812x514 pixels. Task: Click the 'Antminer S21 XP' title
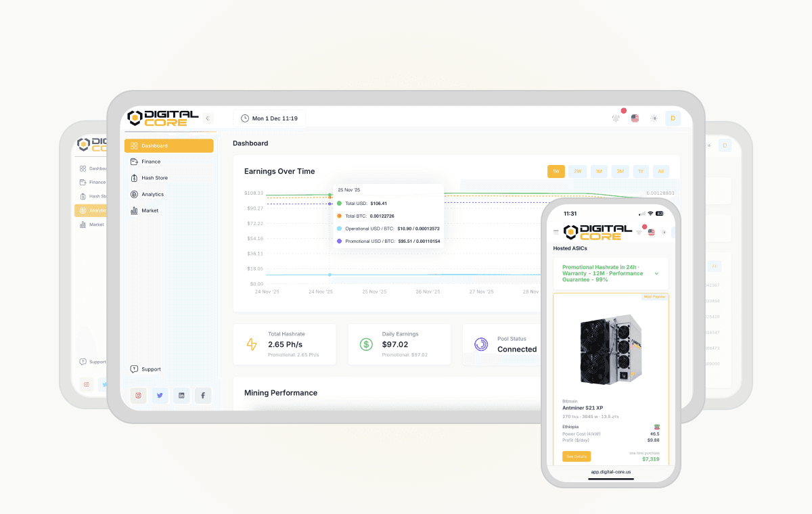[583, 408]
